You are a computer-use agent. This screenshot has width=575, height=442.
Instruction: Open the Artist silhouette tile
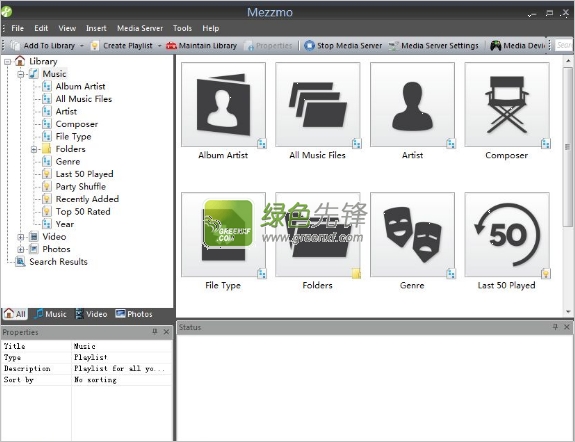pos(412,105)
